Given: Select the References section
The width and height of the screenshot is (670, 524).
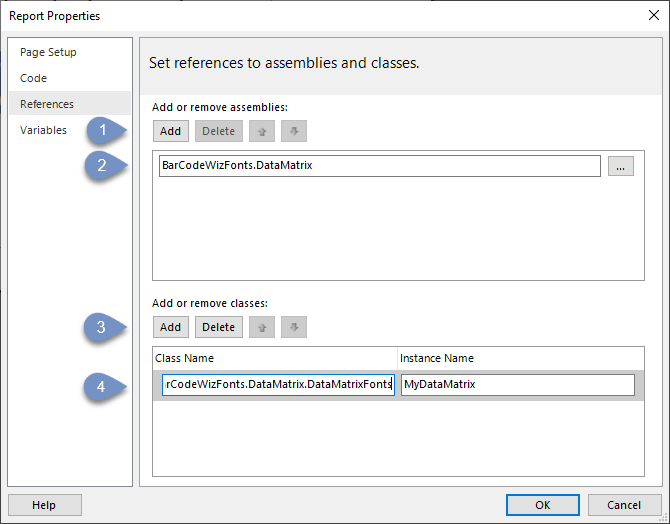Looking at the screenshot, I should tap(47, 104).
